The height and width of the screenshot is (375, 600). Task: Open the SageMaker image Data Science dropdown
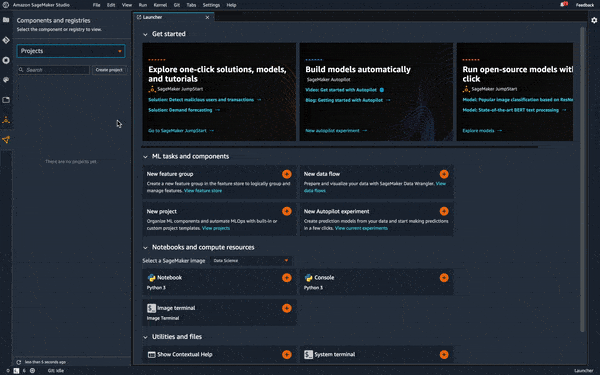tap(251, 261)
